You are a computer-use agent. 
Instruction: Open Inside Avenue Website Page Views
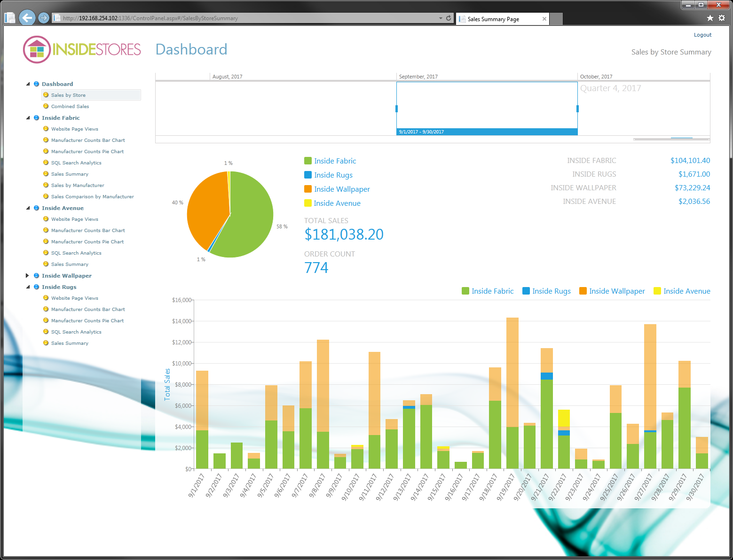click(x=75, y=219)
